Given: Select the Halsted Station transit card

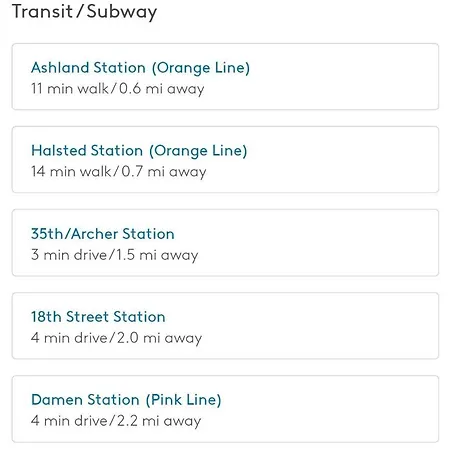Looking at the screenshot, I should (x=225, y=159).
